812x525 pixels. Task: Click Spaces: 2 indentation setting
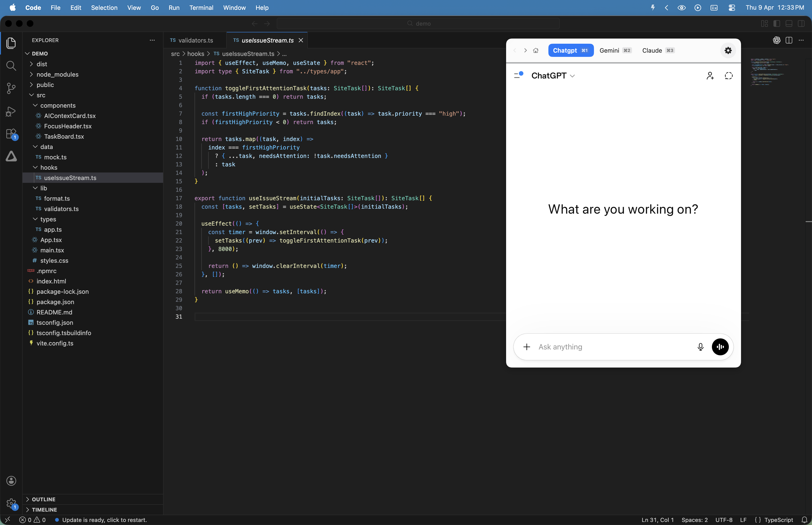(x=695, y=520)
